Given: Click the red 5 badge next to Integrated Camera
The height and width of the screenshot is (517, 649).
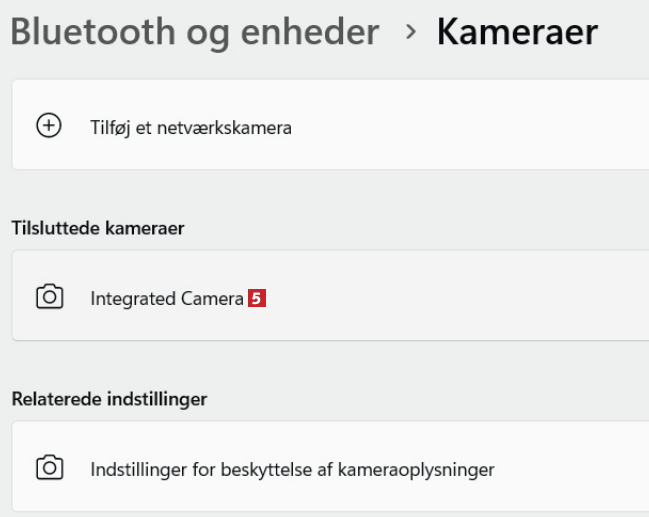Looking at the screenshot, I should point(258,298).
